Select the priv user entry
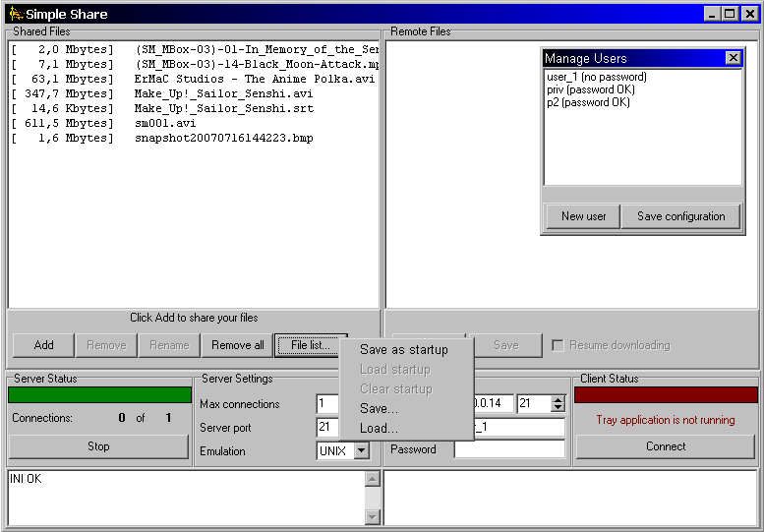Viewport: 764px width, 532px height. pos(590,89)
